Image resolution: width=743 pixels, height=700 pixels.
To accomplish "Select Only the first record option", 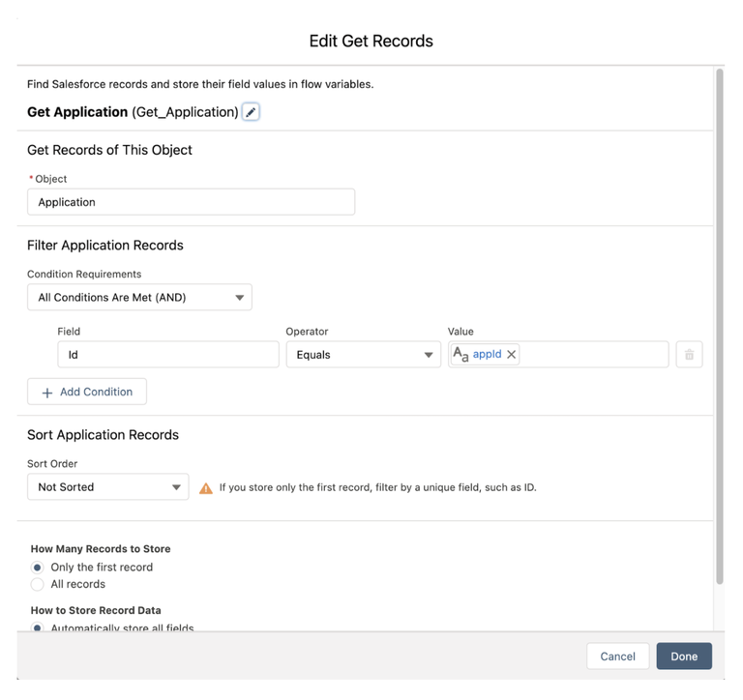I will point(38,568).
